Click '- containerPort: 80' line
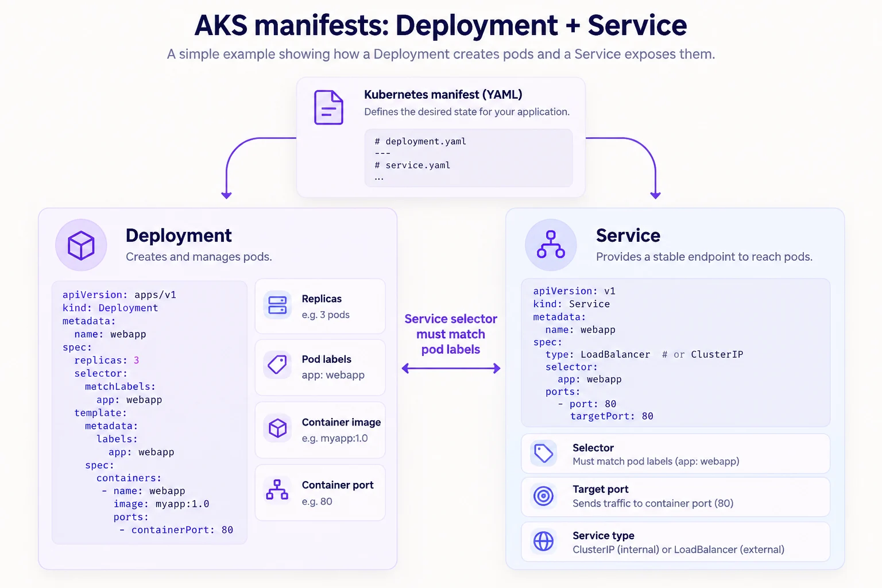 [176, 530]
